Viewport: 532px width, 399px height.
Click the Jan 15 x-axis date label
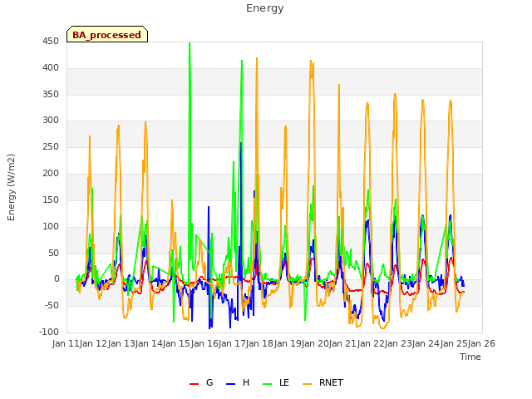pos(176,343)
